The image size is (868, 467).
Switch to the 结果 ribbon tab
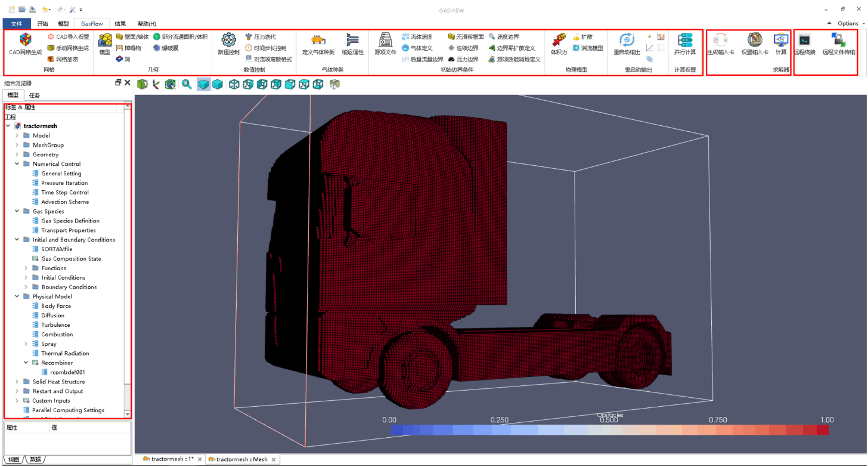[x=120, y=24]
